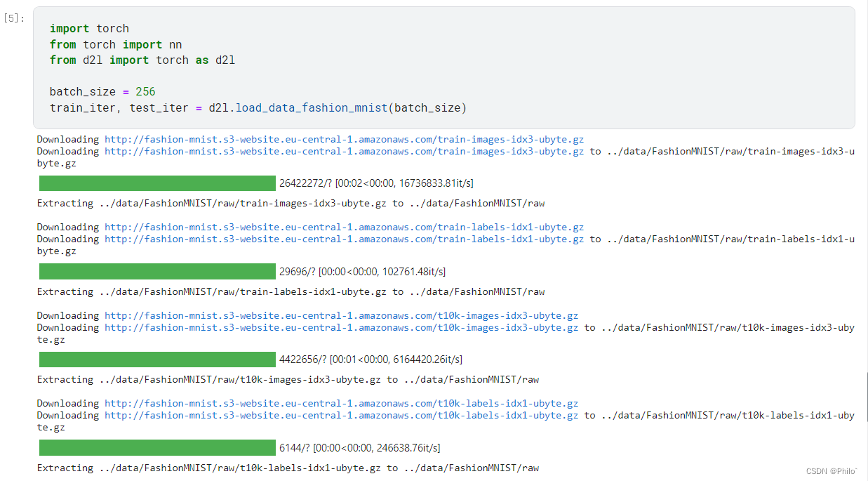Screen dimensions: 868x481
Task: Open train-labels-idx1 URL followed by 'to ../data'
Action: [344, 239]
